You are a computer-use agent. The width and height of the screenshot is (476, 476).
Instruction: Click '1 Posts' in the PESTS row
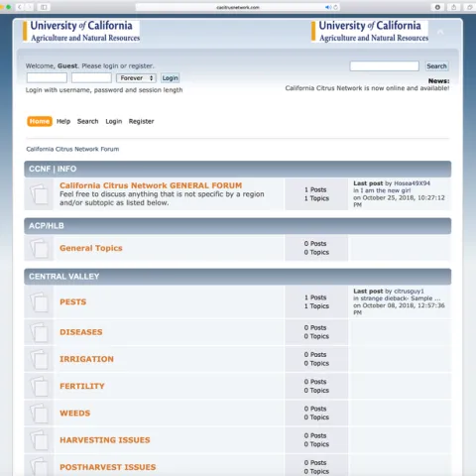pos(315,297)
